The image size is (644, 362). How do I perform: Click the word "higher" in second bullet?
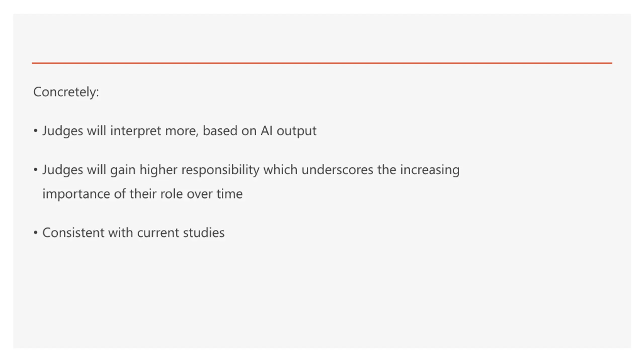pyautogui.click(x=158, y=170)
